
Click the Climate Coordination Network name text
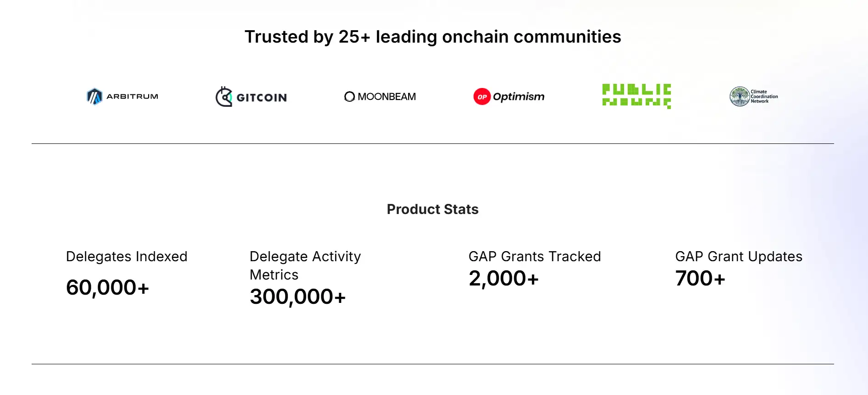pyautogui.click(x=764, y=97)
